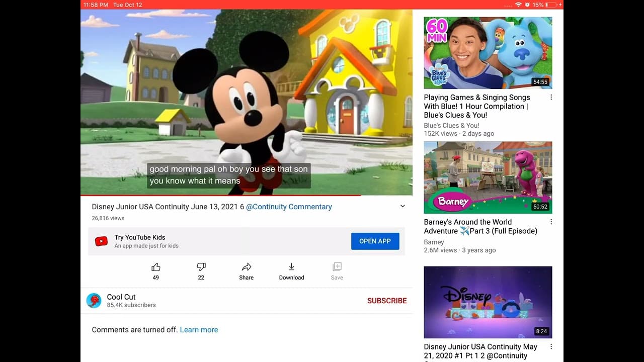Tap the battery indicator in status bar
The width and height of the screenshot is (644, 362).
coord(551,5)
